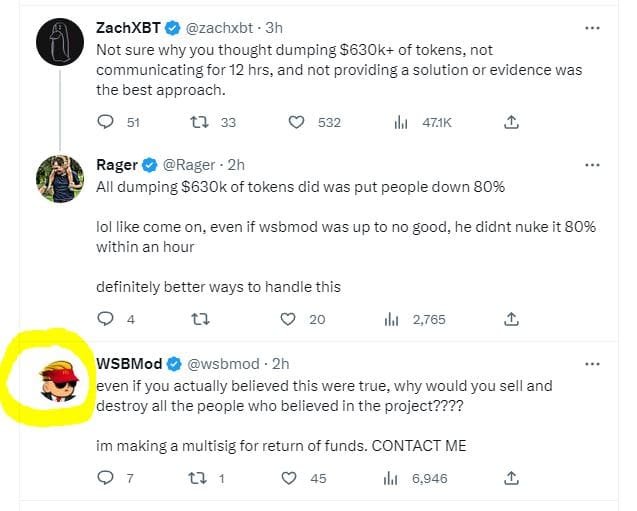
Task: Open the @wsbmod handle link
Action: click(226, 363)
